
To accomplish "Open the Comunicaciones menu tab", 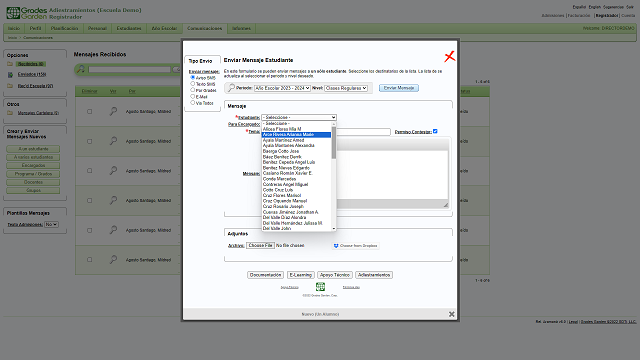I will coord(204,28).
